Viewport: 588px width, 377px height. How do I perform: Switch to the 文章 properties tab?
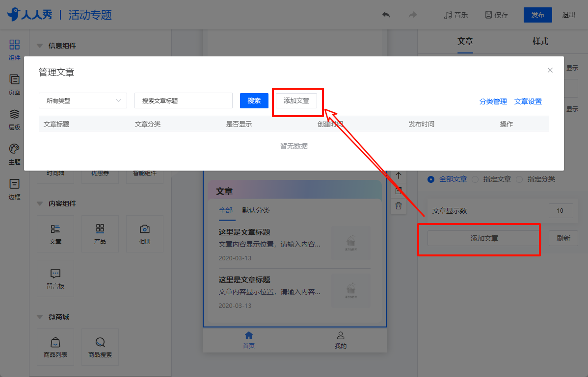point(465,42)
